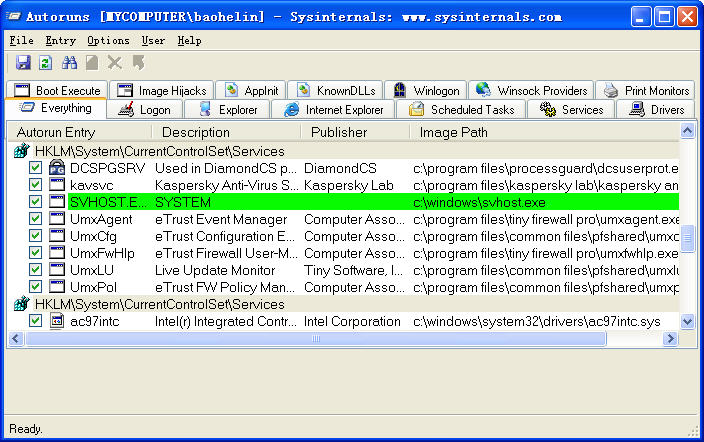The image size is (704, 442).
Task: Click the Autoruns title bar icon
Action: (13, 17)
